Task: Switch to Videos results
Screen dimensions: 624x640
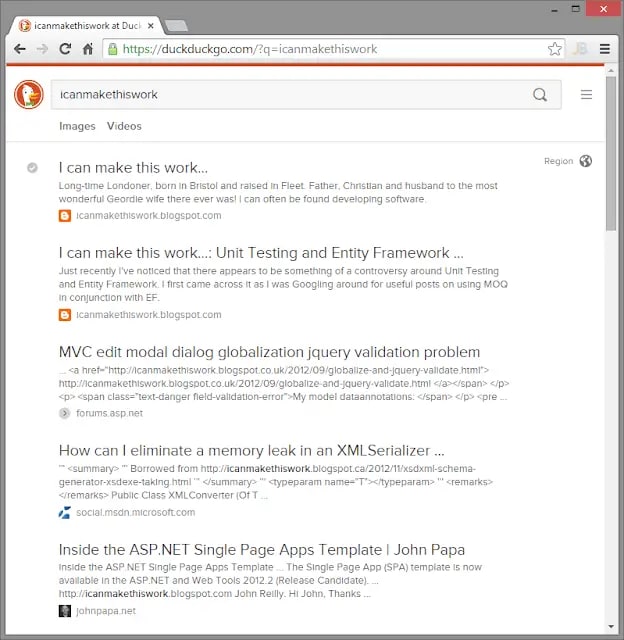Action: [124, 126]
